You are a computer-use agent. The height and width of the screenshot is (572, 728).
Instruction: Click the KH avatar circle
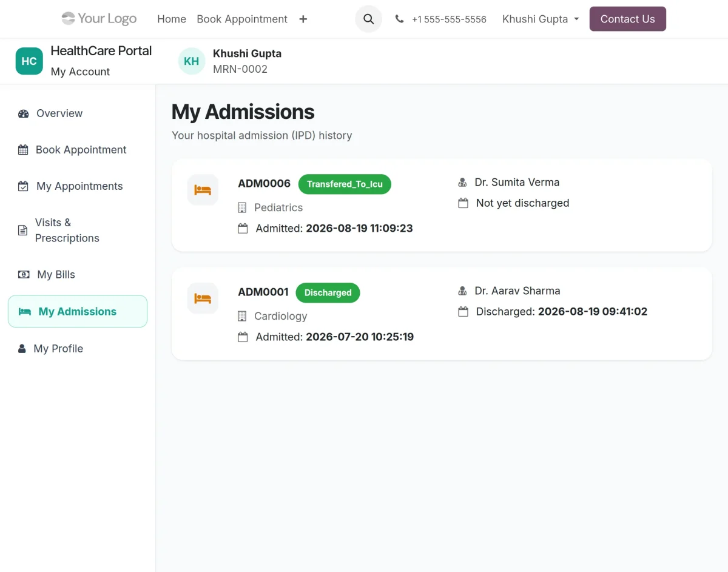pos(192,61)
